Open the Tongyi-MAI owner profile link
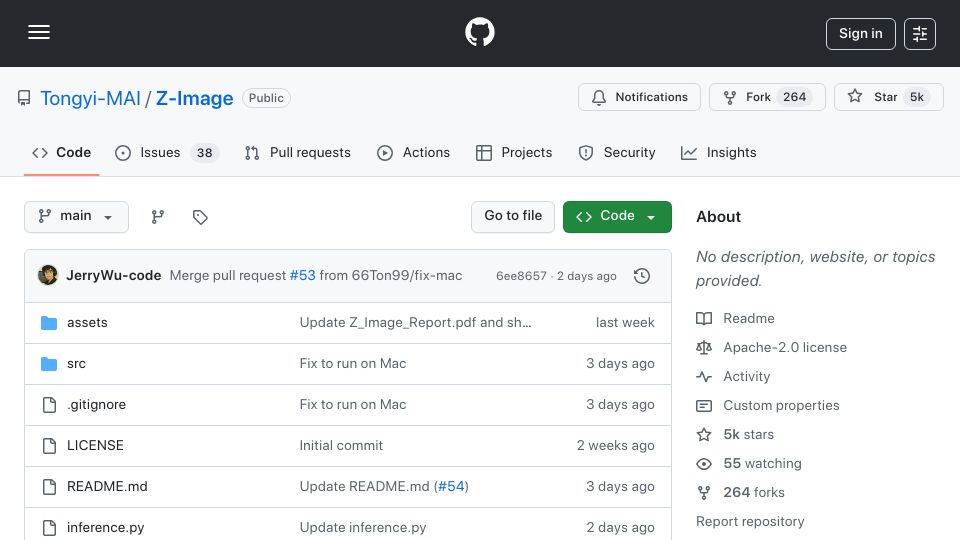The image size is (960, 540). [91, 99]
